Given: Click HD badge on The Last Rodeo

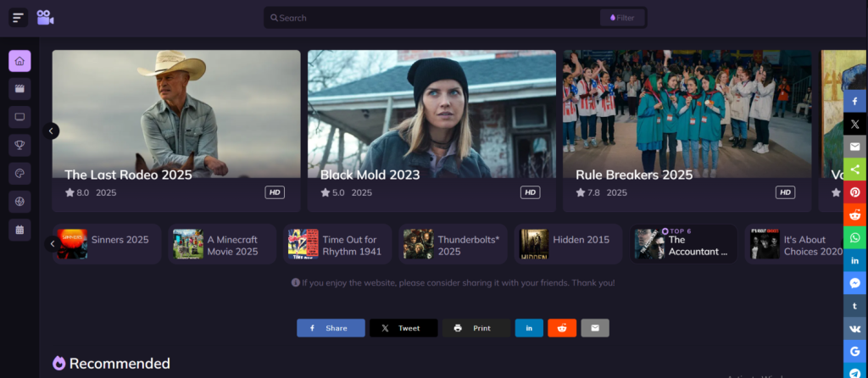Looking at the screenshot, I should pyautogui.click(x=275, y=192).
